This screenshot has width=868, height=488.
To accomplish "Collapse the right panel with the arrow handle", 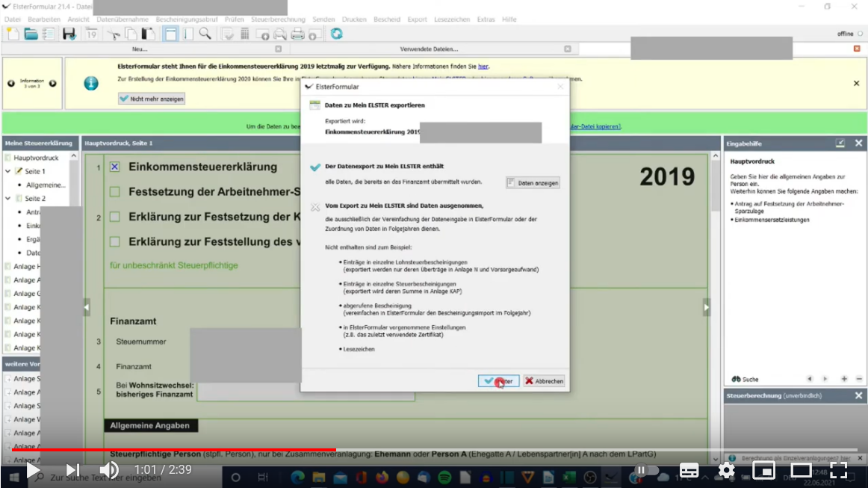I will tap(707, 307).
